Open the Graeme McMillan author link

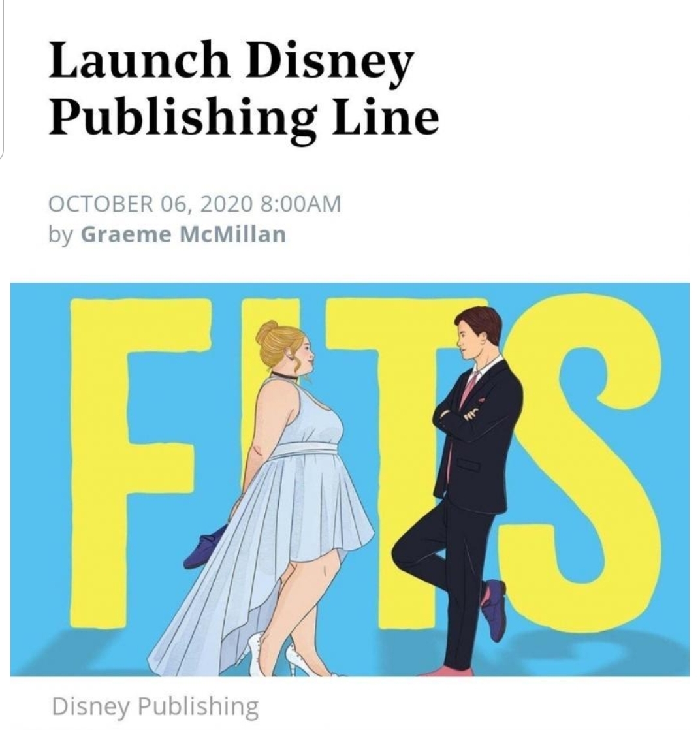coord(183,234)
